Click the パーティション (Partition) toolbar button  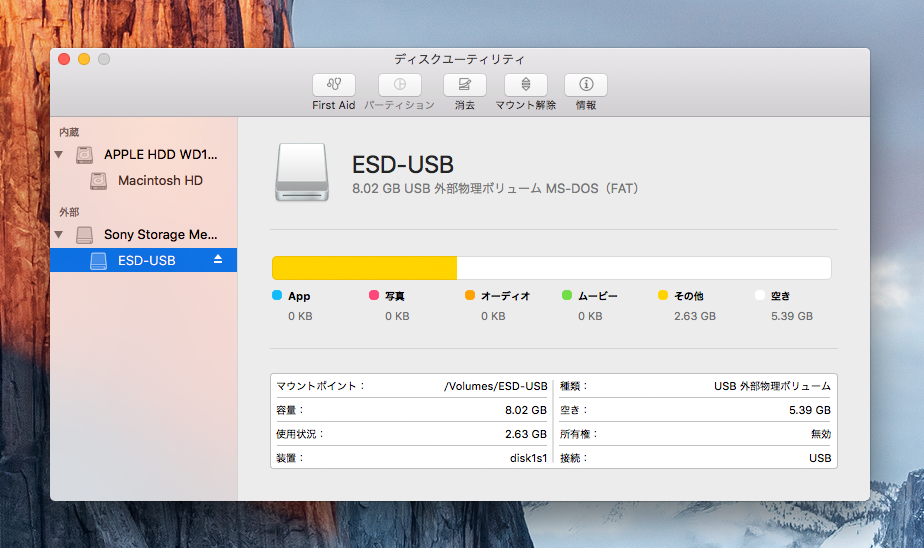[x=400, y=85]
